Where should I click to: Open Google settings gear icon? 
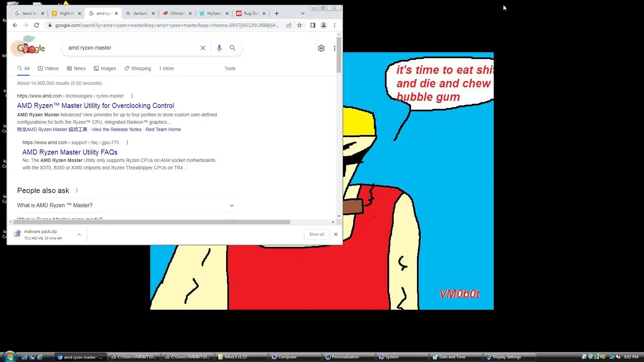(321, 48)
